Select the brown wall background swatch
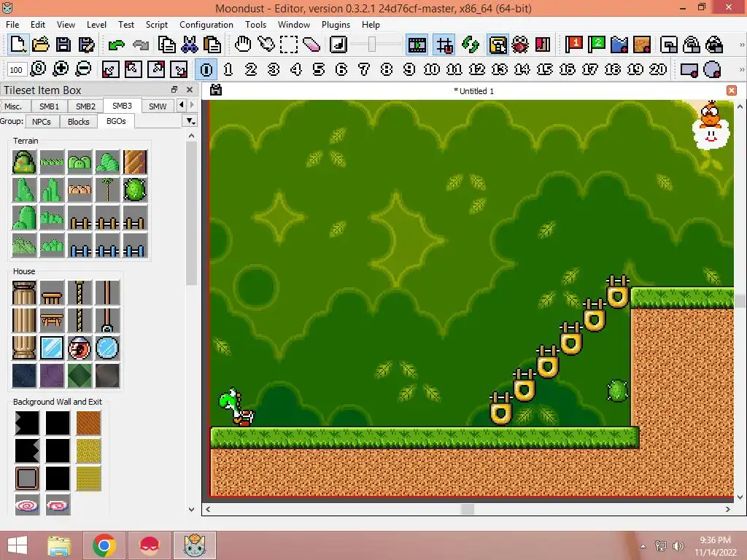Image resolution: width=747 pixels, height=560 pixels. click(x=88, y=422)
